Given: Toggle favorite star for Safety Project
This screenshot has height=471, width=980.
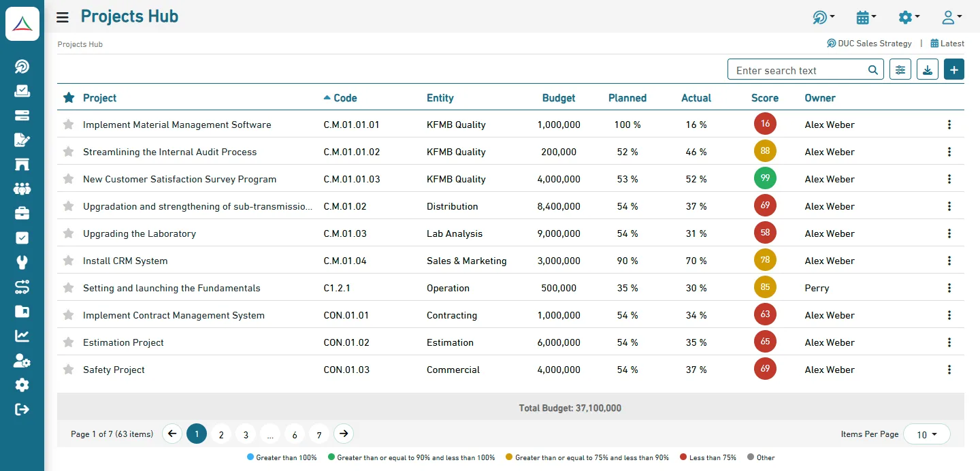Looking at the screenshot, I should [68, 370].
